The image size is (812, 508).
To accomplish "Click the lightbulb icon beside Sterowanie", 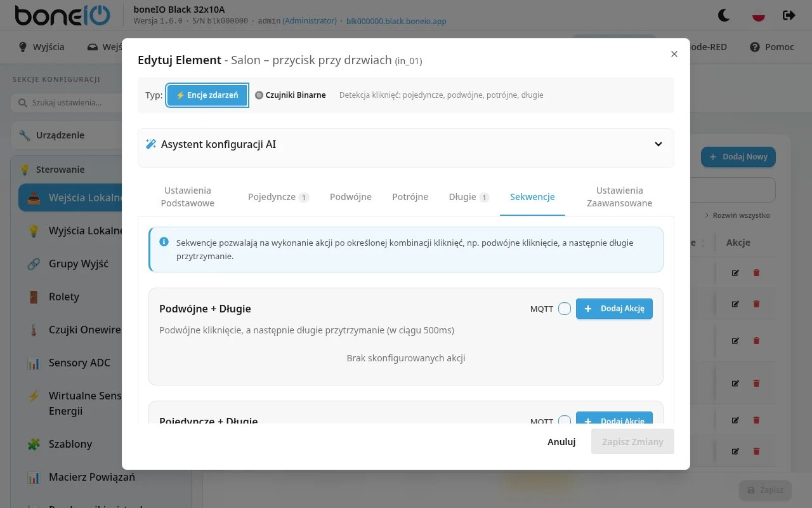I will point(25,170).
